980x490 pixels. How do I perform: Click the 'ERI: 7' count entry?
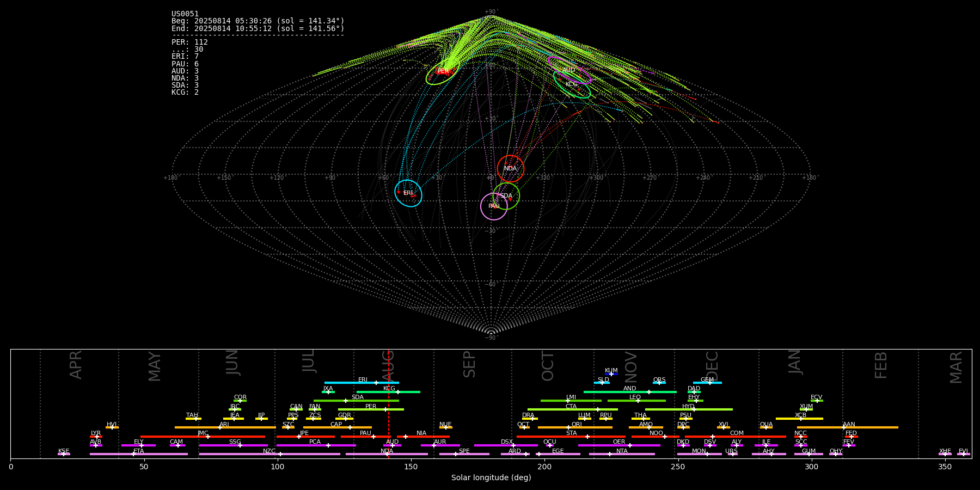pos(185,57)
